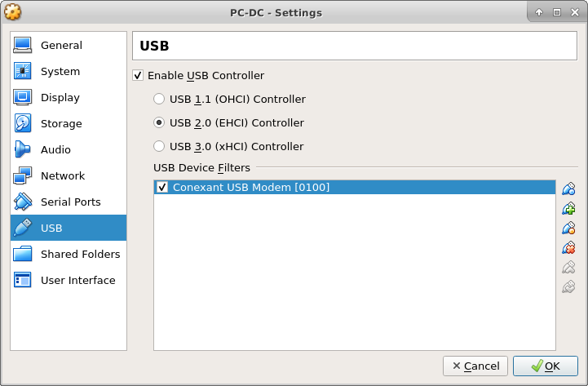This screenshot has height=386, width=588.
Task: Open Serial Ports settings section
Action: coord(69,202)
